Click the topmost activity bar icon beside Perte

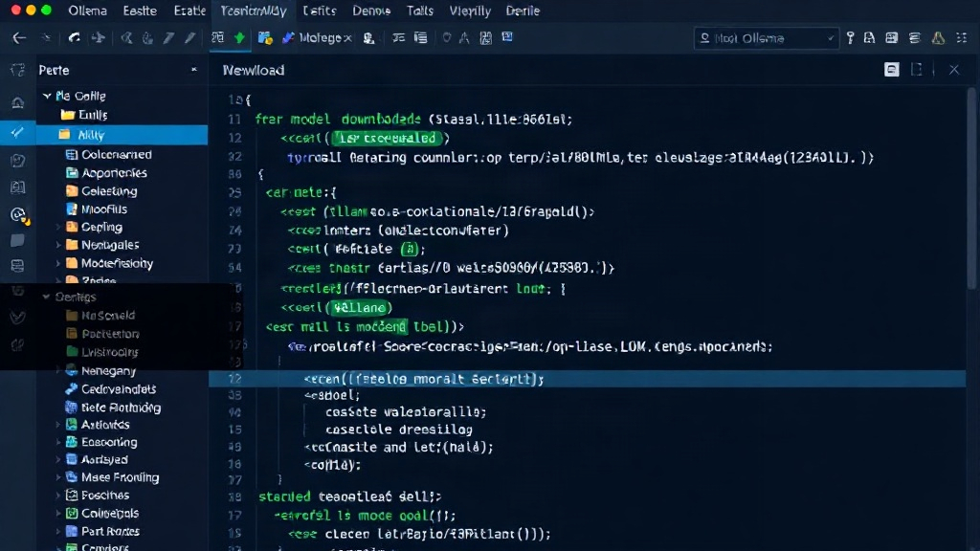(x=17, y=70)
